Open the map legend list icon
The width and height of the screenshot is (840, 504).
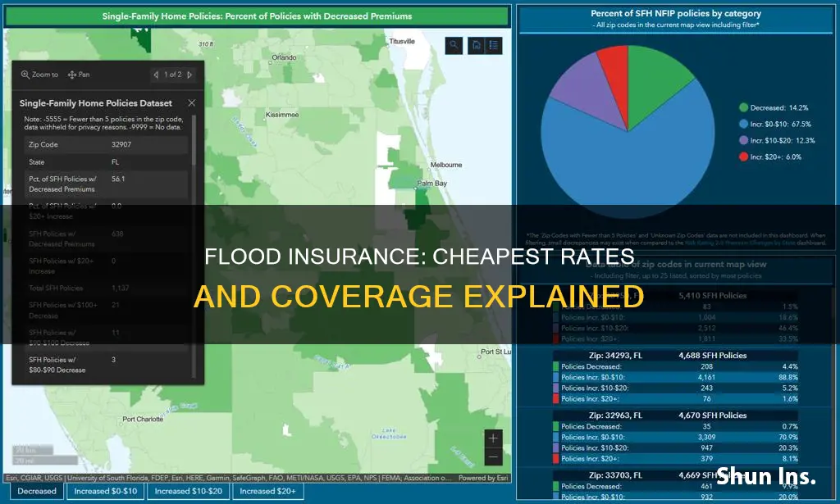(493, 45)
